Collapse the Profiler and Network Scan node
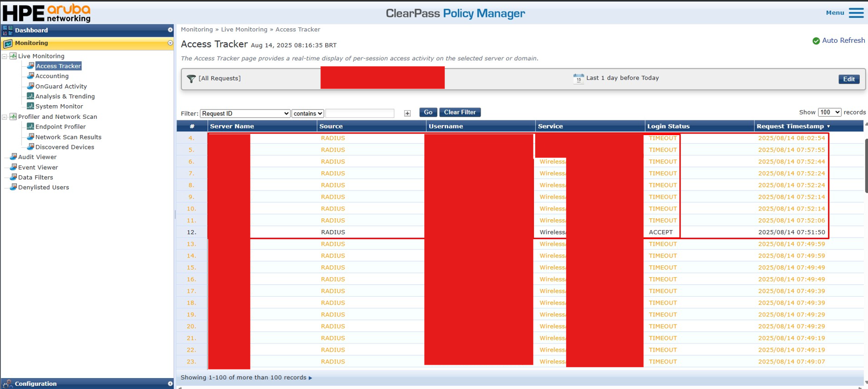 [5, 117]
